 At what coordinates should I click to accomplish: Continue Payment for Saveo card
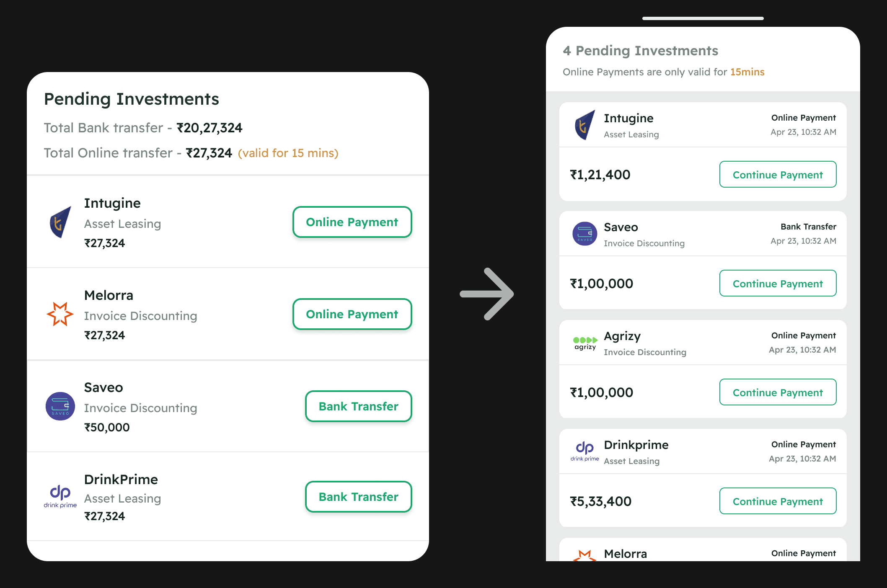point(778,284)
